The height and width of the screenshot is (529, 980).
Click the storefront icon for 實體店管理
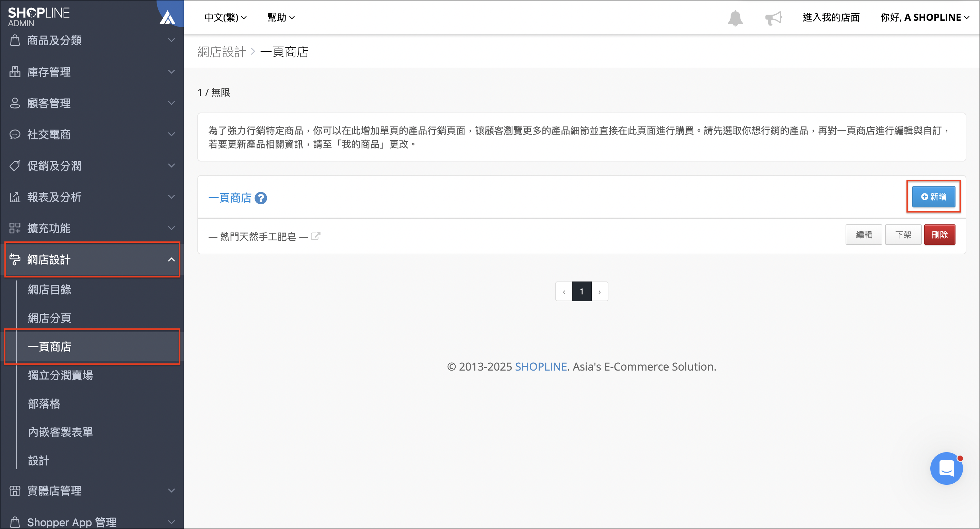click(x=15, y=491)
